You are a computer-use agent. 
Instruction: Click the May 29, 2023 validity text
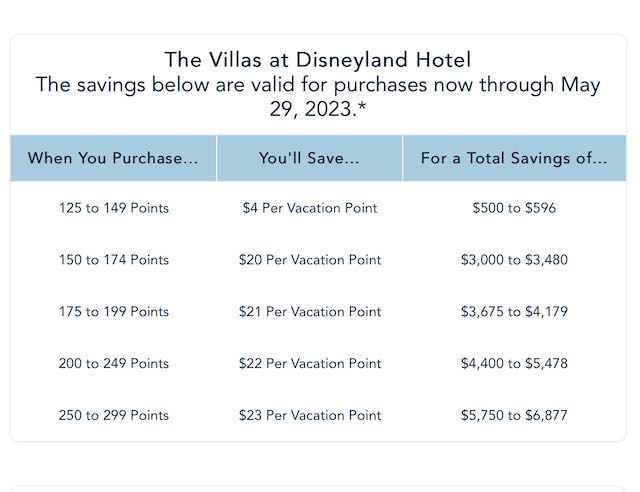point(318,97)
